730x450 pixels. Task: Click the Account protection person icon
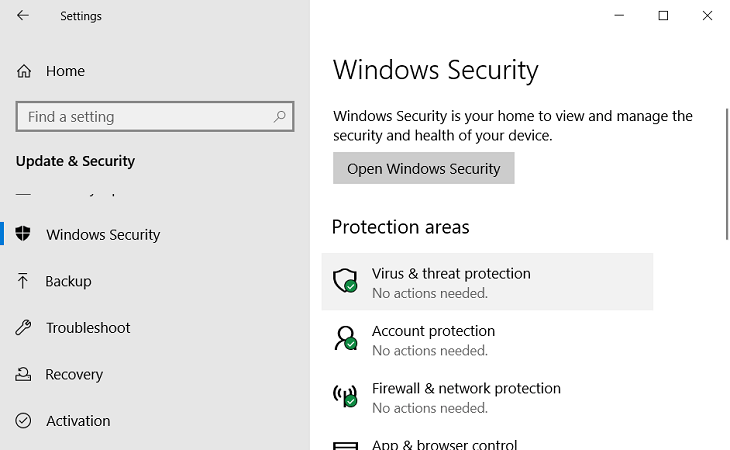tap(345, 338)
